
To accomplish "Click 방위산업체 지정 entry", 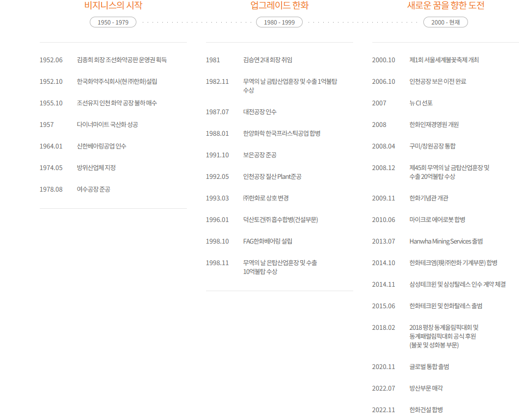I will (96, 168).
